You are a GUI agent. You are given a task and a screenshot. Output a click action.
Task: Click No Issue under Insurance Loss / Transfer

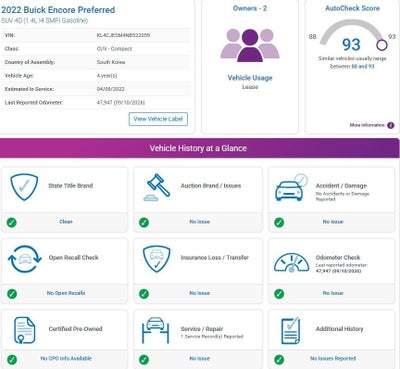200,293
